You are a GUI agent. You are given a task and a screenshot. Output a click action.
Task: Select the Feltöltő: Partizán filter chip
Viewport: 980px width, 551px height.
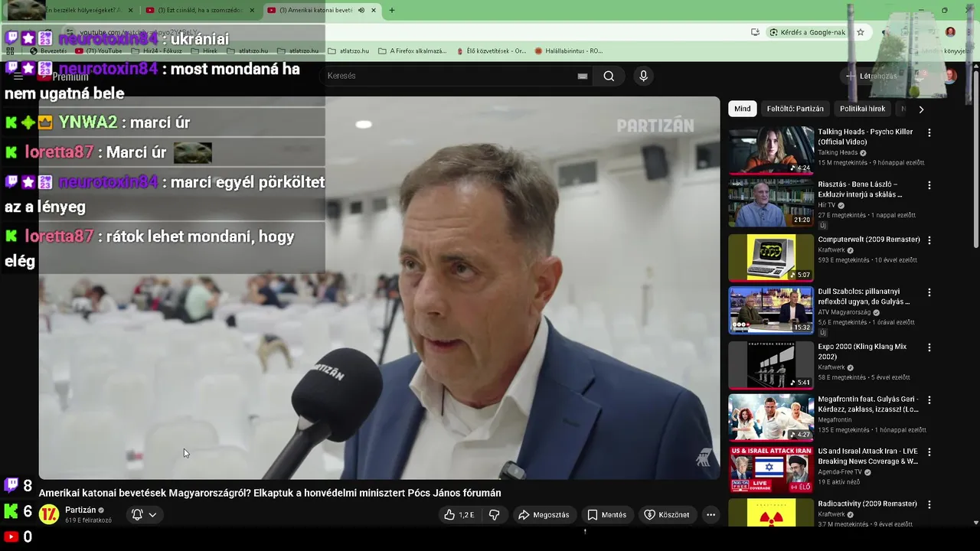click(x=795, y=109)
